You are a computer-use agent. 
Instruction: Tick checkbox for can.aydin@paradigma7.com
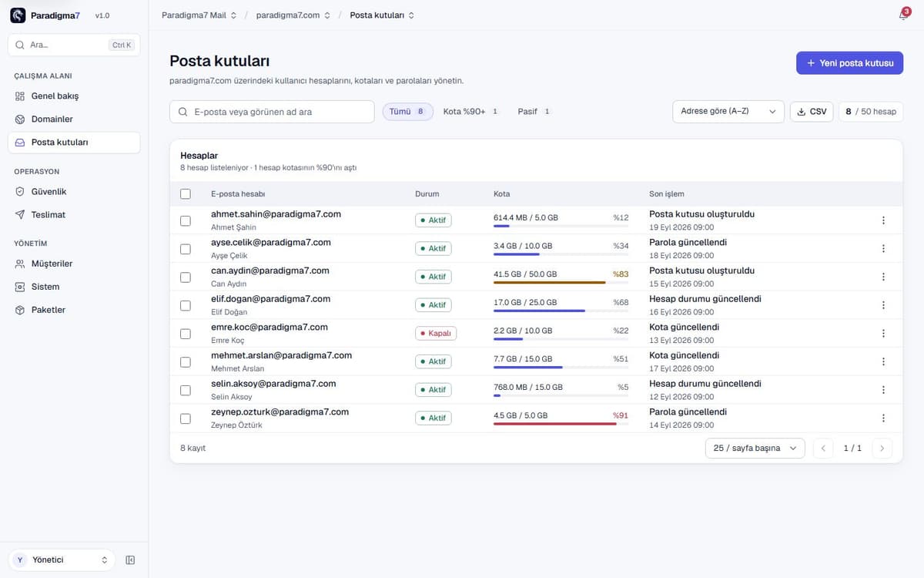(186, 277)
